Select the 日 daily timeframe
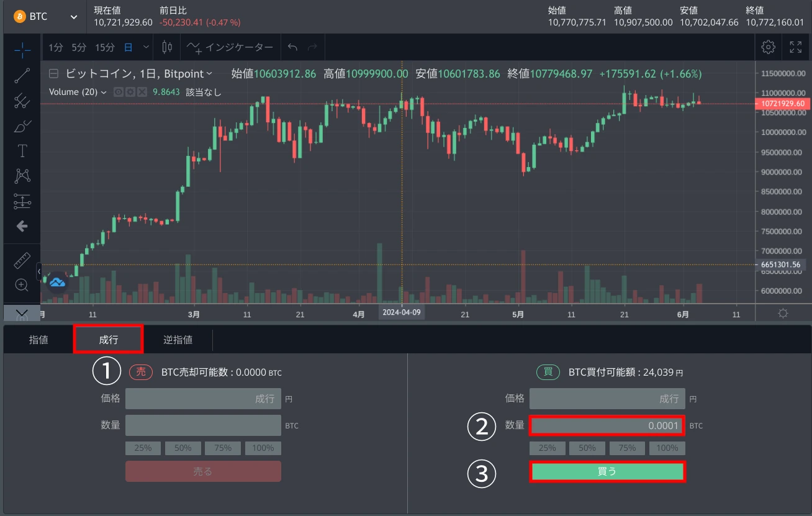 pos(128,47)
